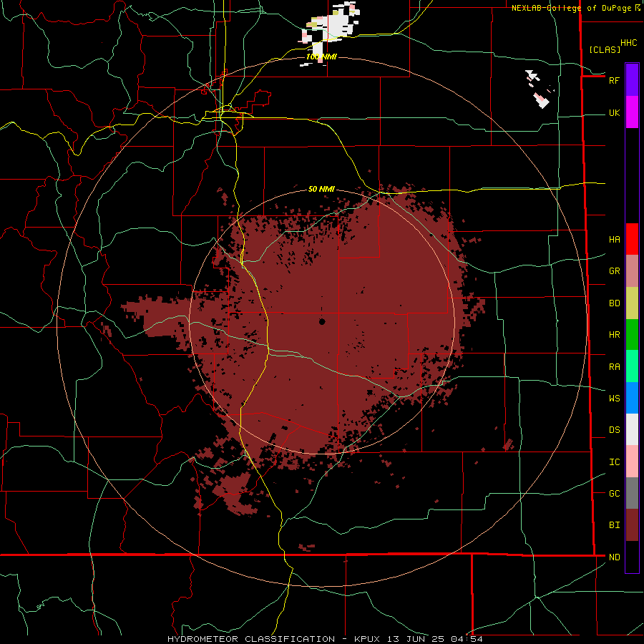The height and width of the screenshot is (644, 644).
Task: Pick the dark green HR legend color
Action: (x=632, y=335)
